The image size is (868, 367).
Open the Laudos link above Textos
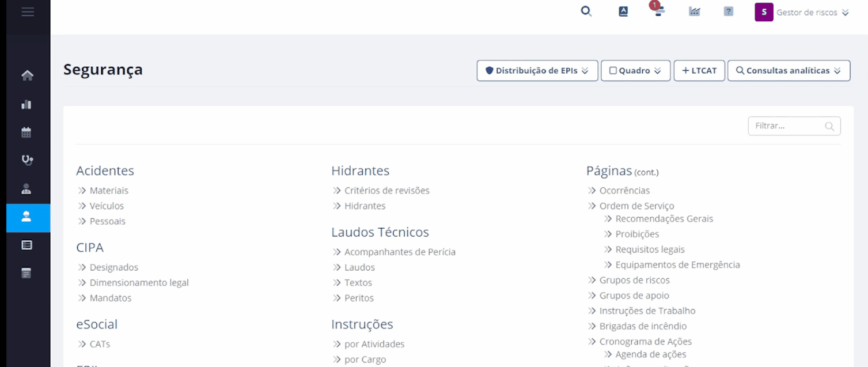pos(359,267)
